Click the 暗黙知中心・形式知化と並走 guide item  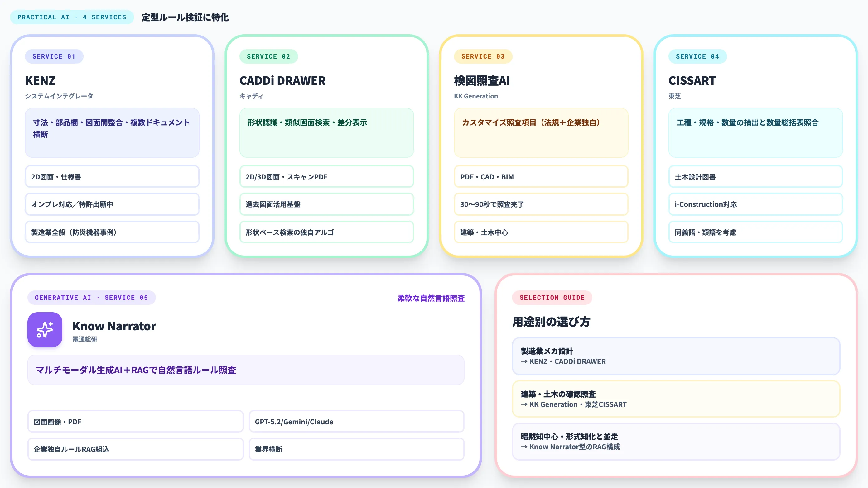click(x=676, y=442)
